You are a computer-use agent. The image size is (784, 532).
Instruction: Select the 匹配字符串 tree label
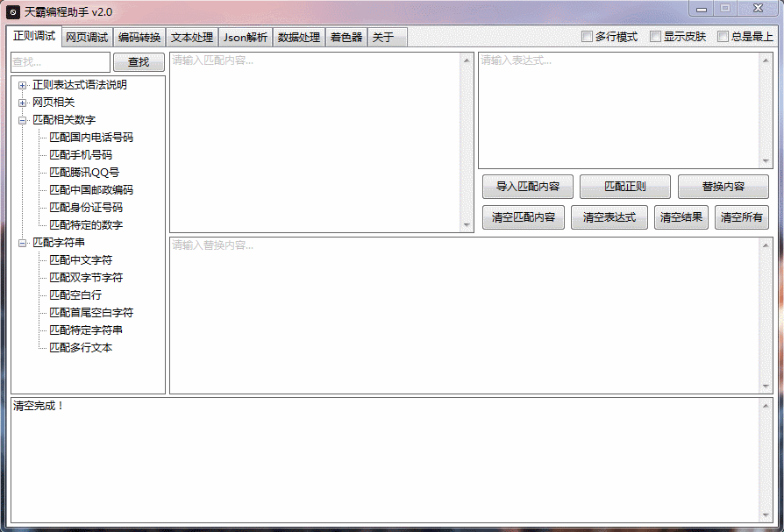pos(59,243)
